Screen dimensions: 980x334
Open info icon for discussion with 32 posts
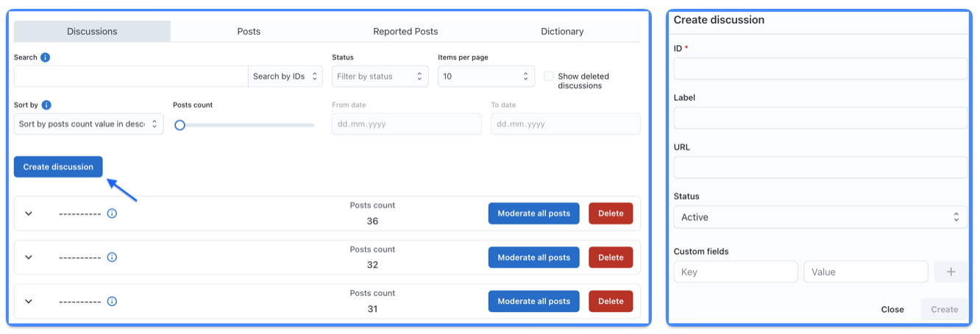pyautogui.click(x=112, y=257)
